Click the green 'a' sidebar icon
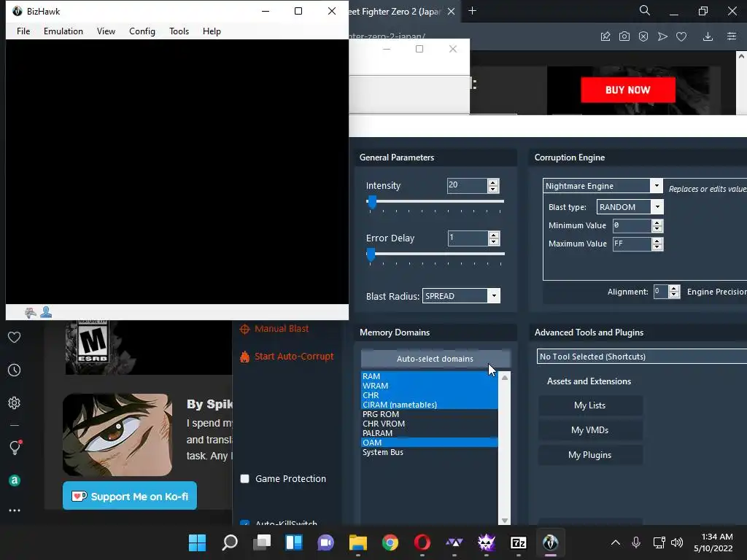This screenshot has height=560, width=747. 15,481
